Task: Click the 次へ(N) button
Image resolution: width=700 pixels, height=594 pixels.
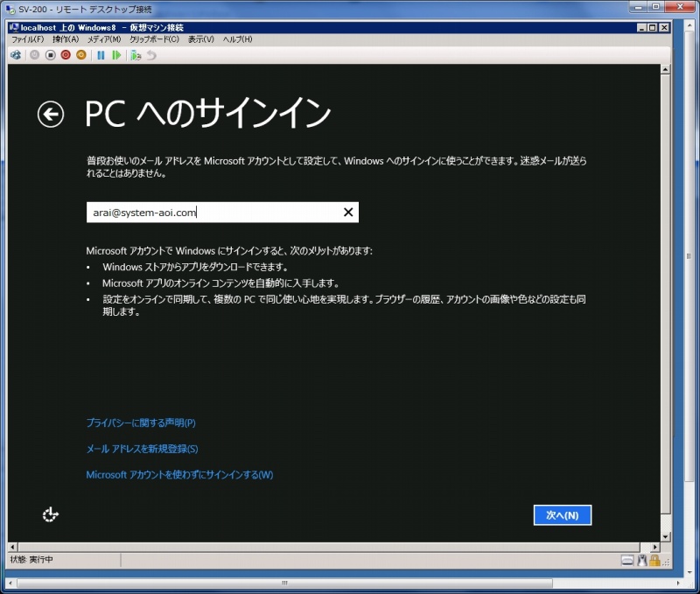Action: 563,515
